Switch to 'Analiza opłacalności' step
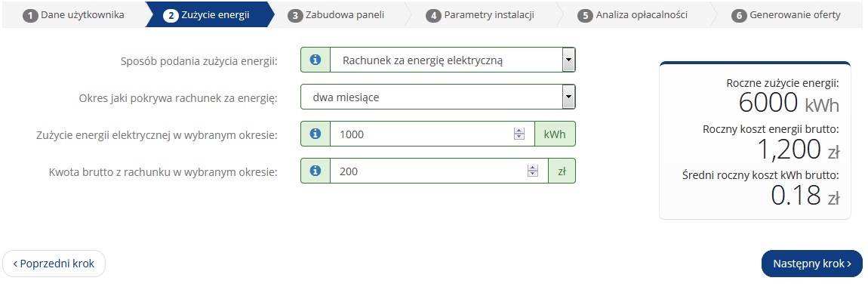This screenshot has height=290, width=868. (x=633, y=15)
